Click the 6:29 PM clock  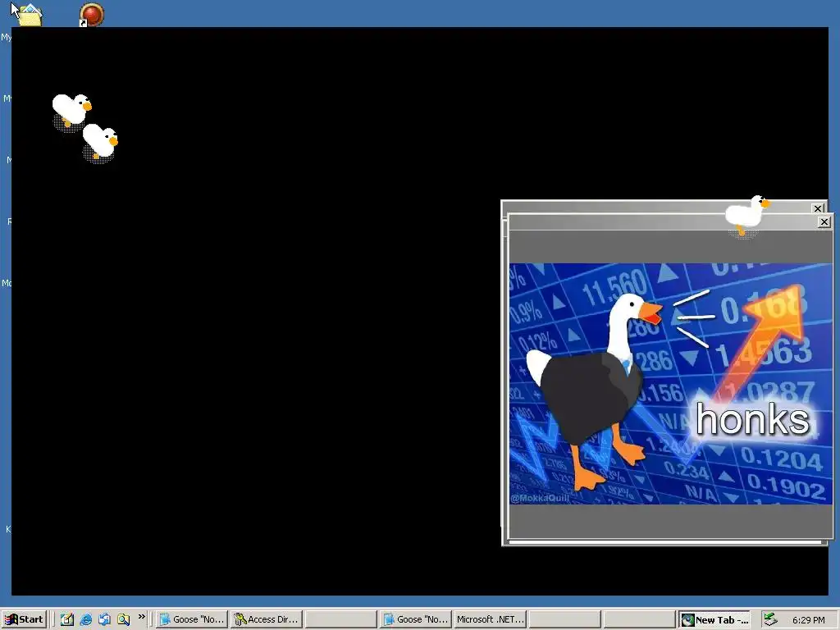click(808, 620)
